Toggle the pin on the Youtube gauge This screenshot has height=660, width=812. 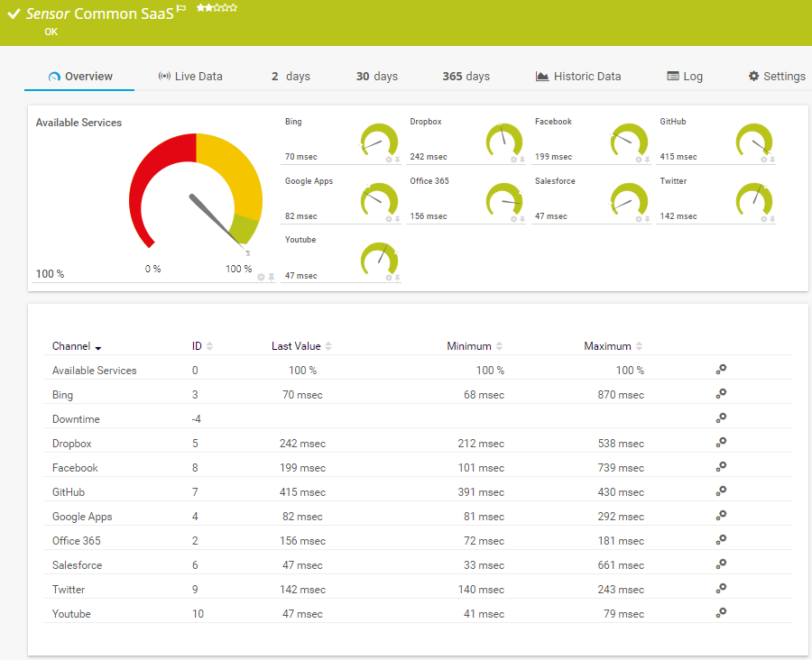(398, 278)
